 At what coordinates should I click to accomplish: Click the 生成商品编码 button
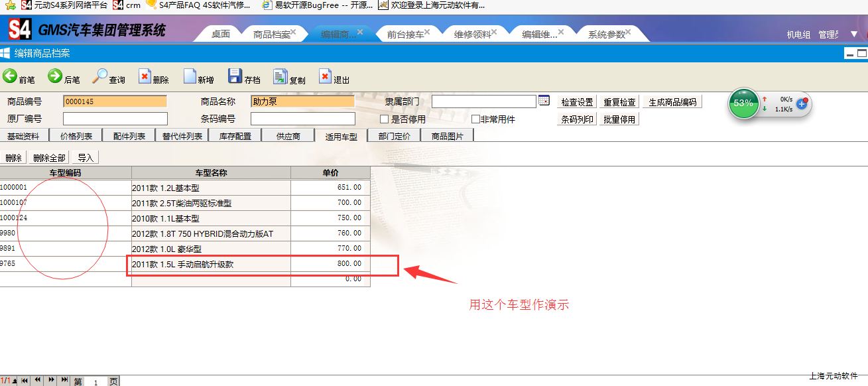point(672,102)
